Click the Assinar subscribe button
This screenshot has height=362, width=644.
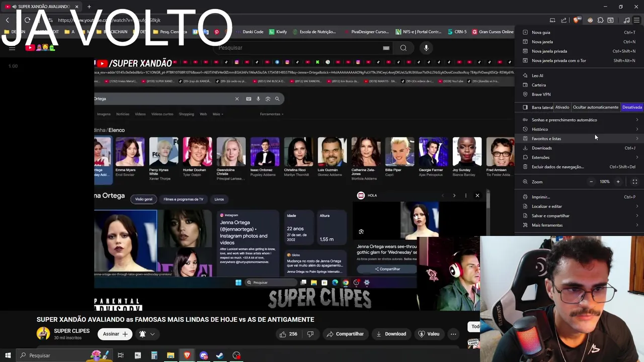[x=115, y=334]
